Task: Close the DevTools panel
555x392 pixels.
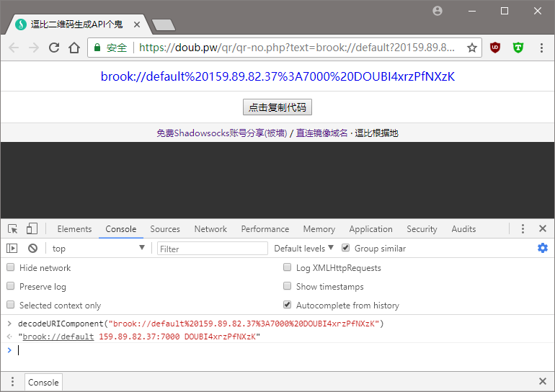Action: coord(543,228)
